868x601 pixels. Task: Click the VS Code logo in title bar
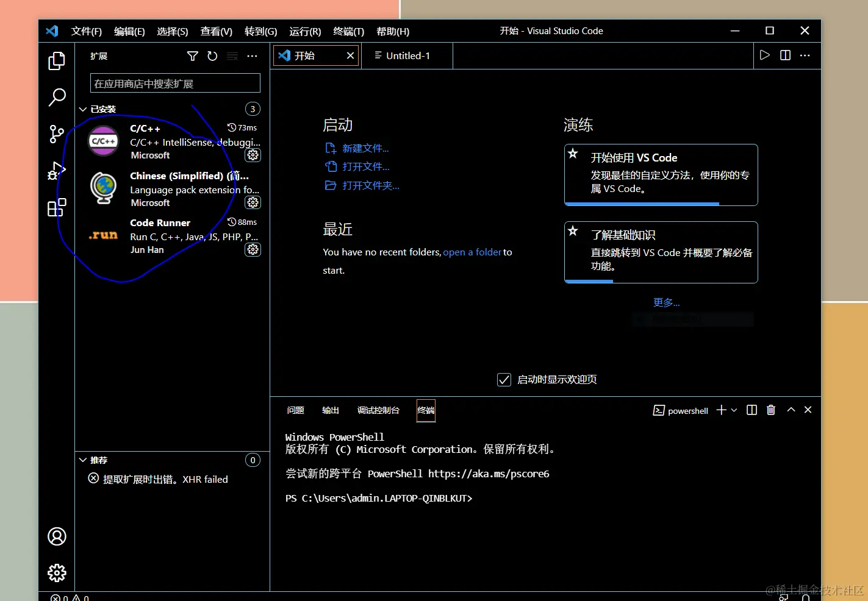click(52, 31)
